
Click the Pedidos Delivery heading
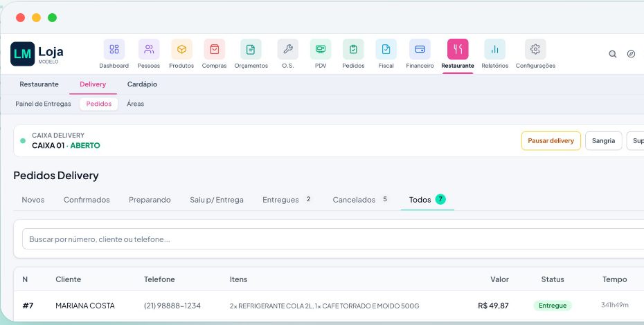click(56, 176)
